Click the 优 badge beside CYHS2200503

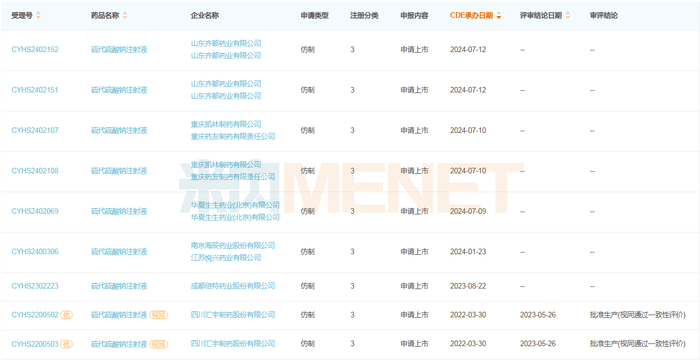pos(67,344)
